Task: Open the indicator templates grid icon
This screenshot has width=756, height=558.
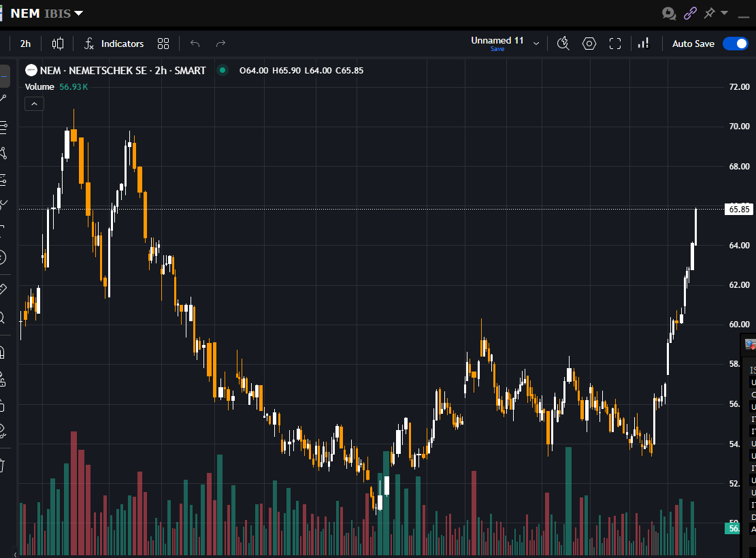Action: pos(163,44)
